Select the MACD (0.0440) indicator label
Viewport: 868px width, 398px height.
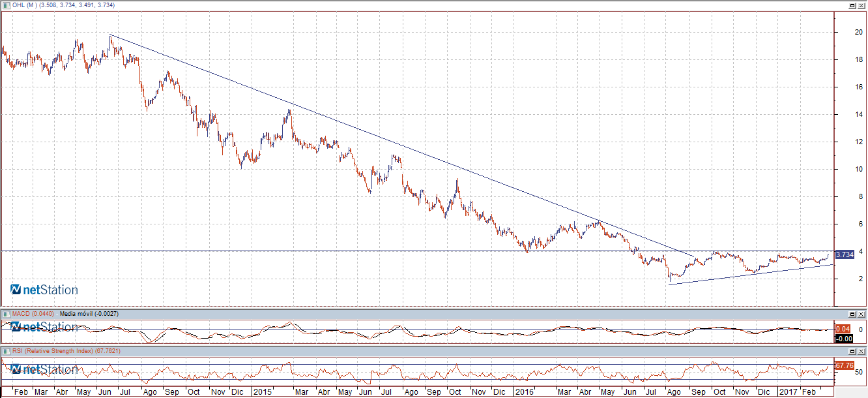[x=33, y=314]
